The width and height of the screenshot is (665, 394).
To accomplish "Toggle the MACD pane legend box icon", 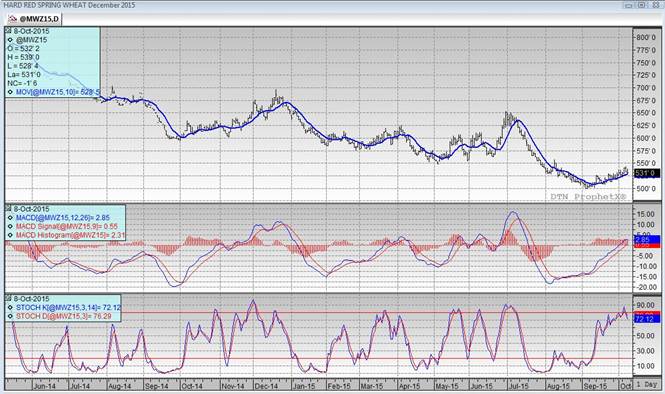I will click(8, 209).
